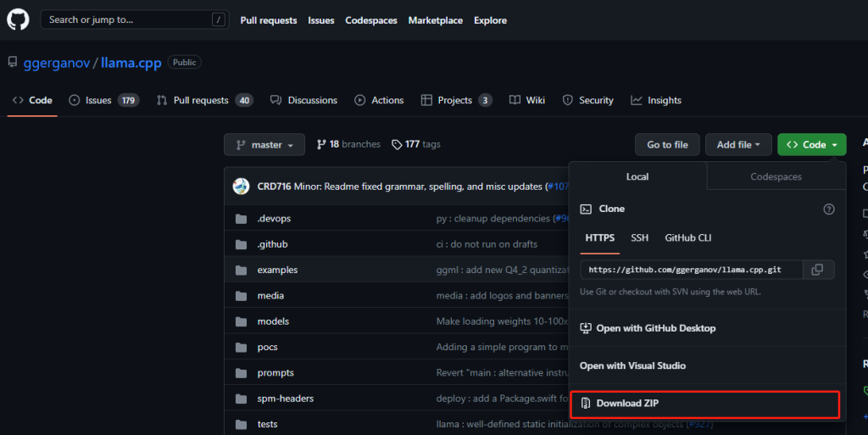Click the GitHub logo home icon
Image resolution: width=868 pixels, height=435 pixels.
coord(18,20)
